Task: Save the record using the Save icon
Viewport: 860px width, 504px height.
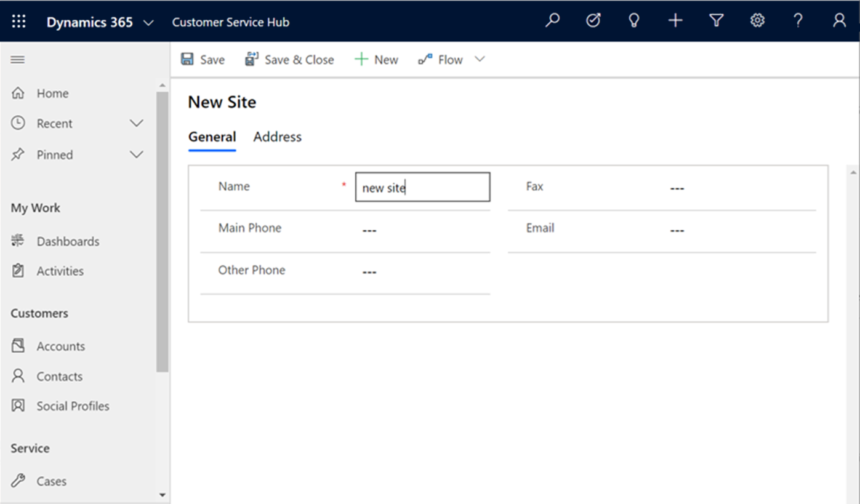Action: coord(202,59)
